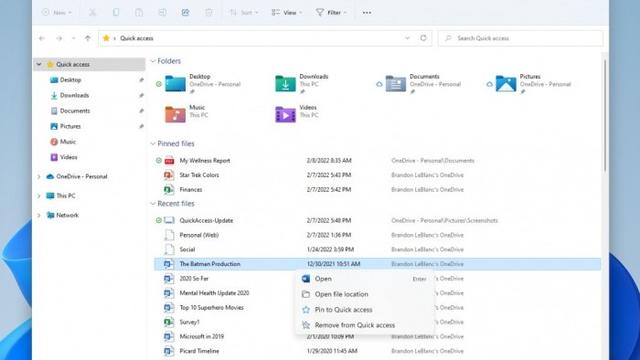Image resolution: width=640 pixels, height=360 pixels.
Task: Choose Open file location menu item
Action: (x=364, y=294)
